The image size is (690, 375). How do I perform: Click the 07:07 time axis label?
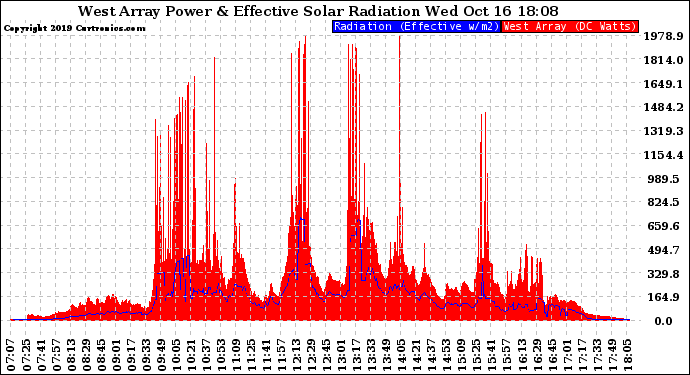(12, 355)
